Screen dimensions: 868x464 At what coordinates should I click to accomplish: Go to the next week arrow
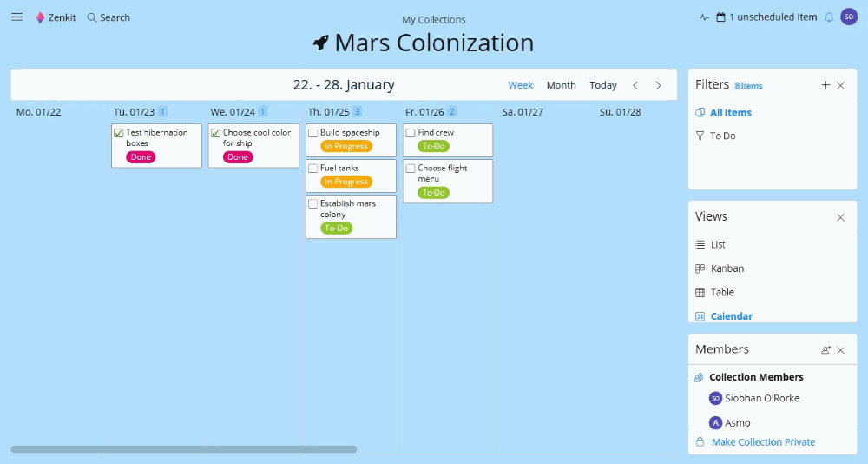pyautogui.click(x=658, y=85)
